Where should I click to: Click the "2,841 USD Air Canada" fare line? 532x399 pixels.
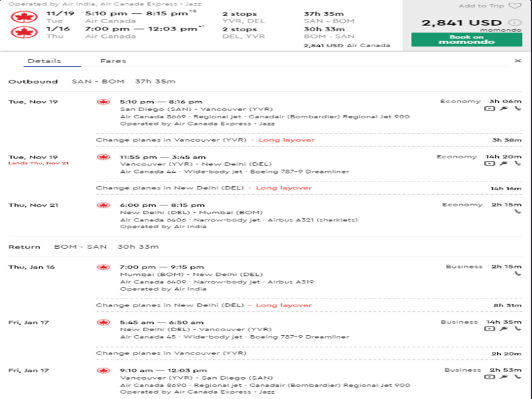(346, 45)
